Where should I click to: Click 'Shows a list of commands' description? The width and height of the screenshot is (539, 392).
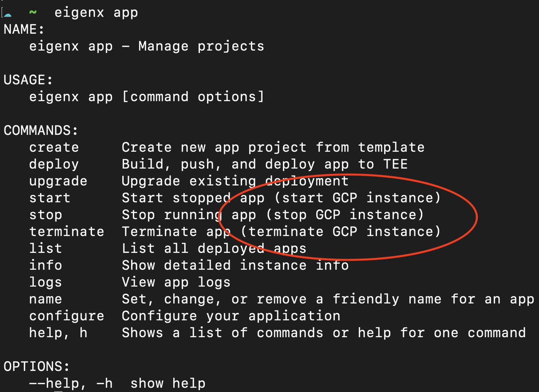coord(222,333)
